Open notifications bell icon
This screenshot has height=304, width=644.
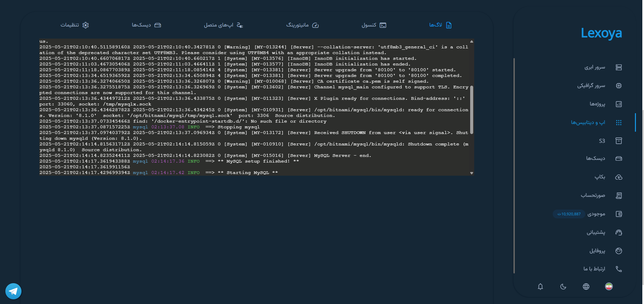[540, 287]
